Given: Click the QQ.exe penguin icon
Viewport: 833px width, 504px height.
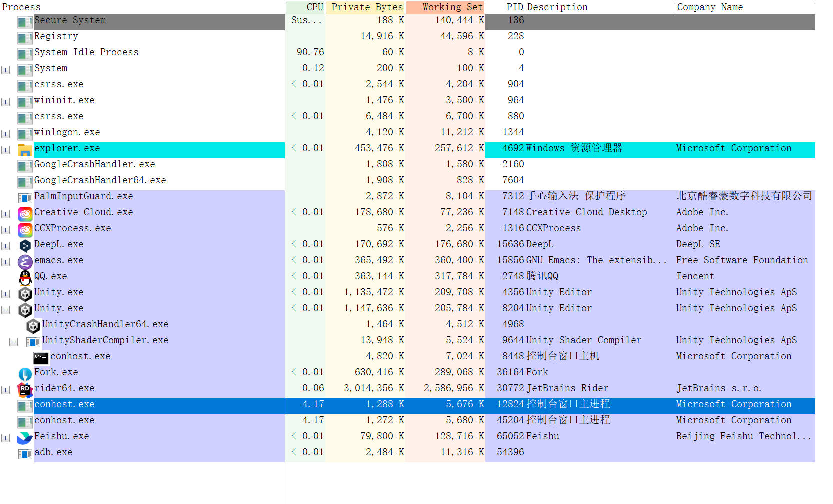Looking at the screenshot, I should pyautogui.click(x=25, y=277).
